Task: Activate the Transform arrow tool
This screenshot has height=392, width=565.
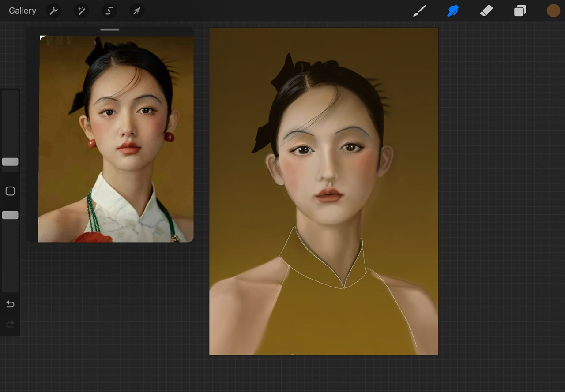Action: tap(137, 11)
